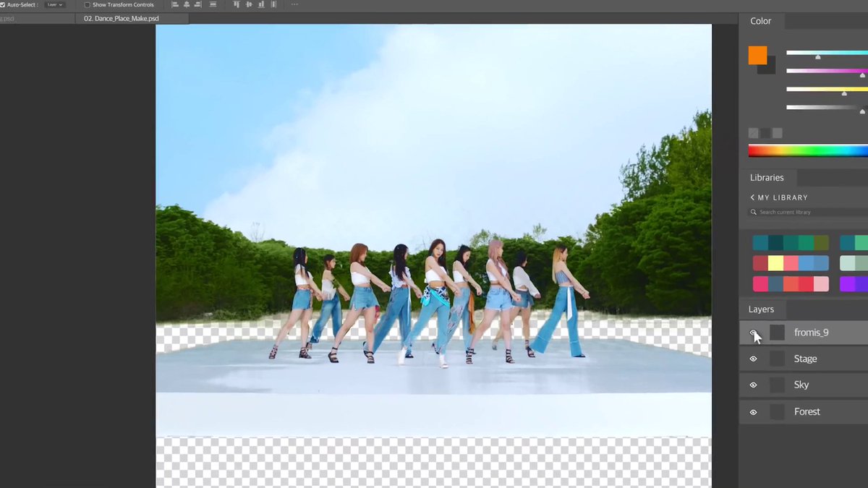
Task: Click the Search current library field
Action: (808, 213)
